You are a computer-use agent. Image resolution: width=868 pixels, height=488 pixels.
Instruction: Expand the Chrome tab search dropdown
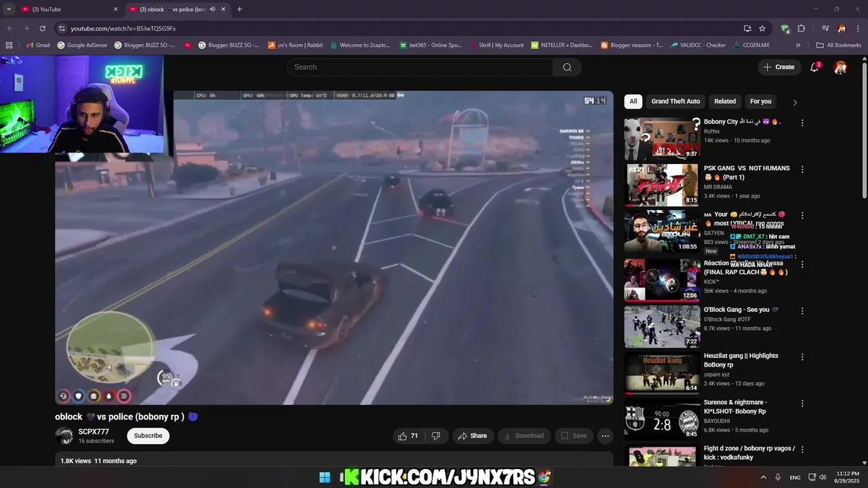click(9, 9)
